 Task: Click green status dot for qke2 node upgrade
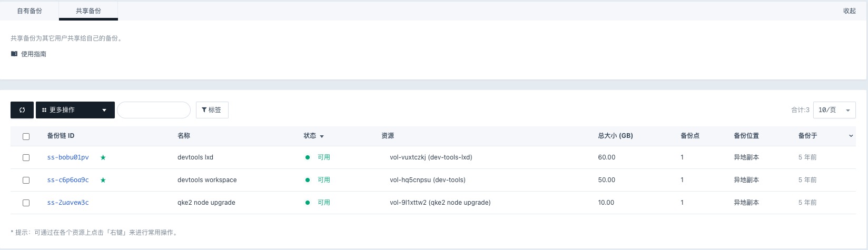tap(308, 203)
